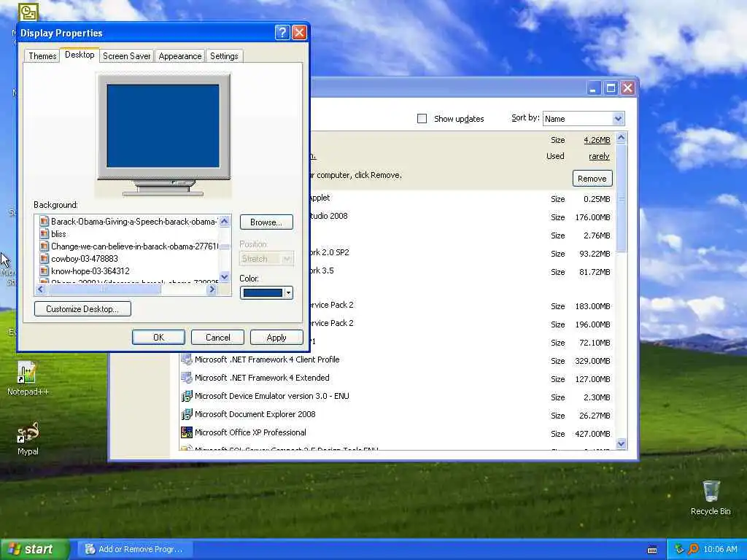Confirm Display Properties with OK
Image resolution: width=747 pixels, height=560 pixels.
tap(158, 337)
